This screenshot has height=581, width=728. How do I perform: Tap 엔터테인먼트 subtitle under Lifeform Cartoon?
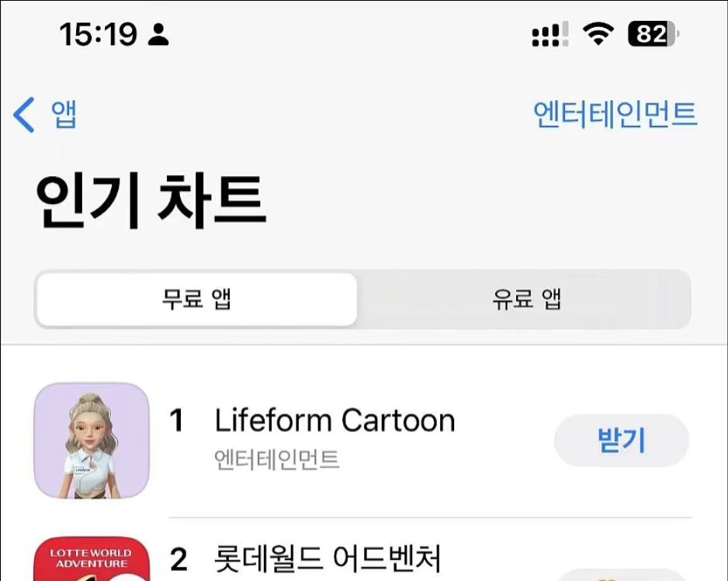(x=276, y=459)
